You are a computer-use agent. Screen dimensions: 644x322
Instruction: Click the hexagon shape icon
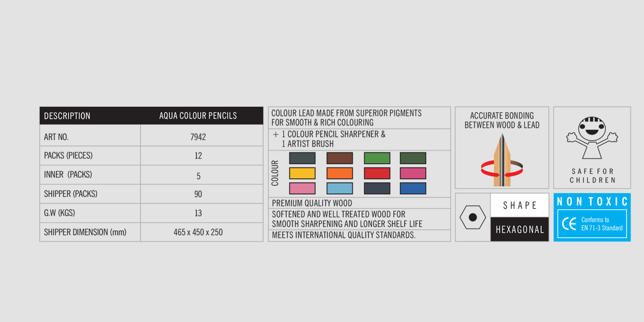pyautogui.click(x=473, y=217)
